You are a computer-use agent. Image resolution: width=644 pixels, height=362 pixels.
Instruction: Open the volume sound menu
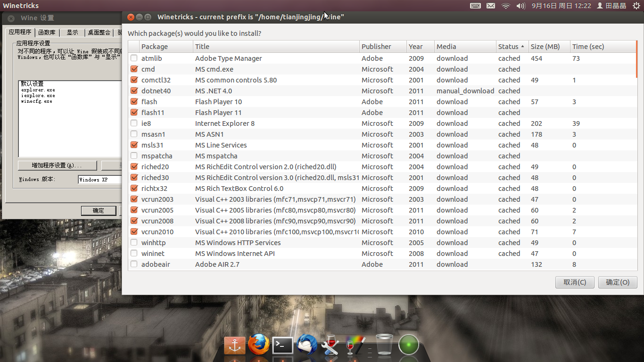tap(520, 6)
